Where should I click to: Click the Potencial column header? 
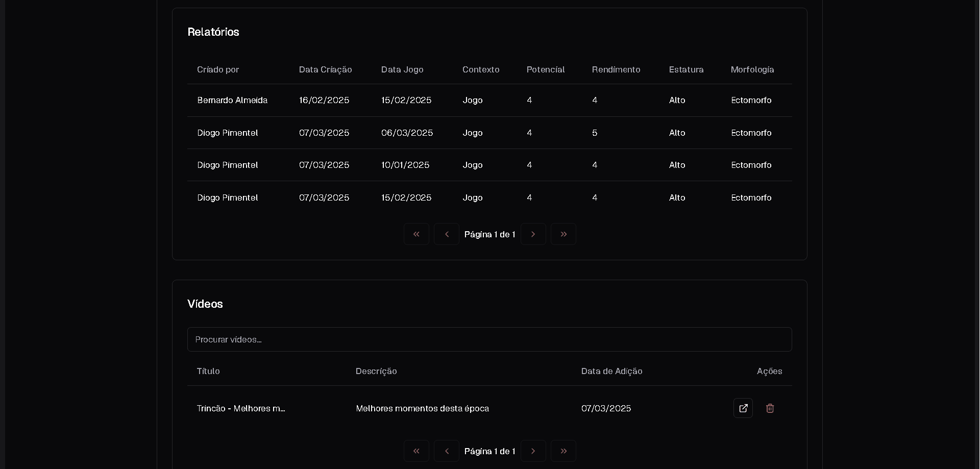pyautogui.click(x=545, y=69)
